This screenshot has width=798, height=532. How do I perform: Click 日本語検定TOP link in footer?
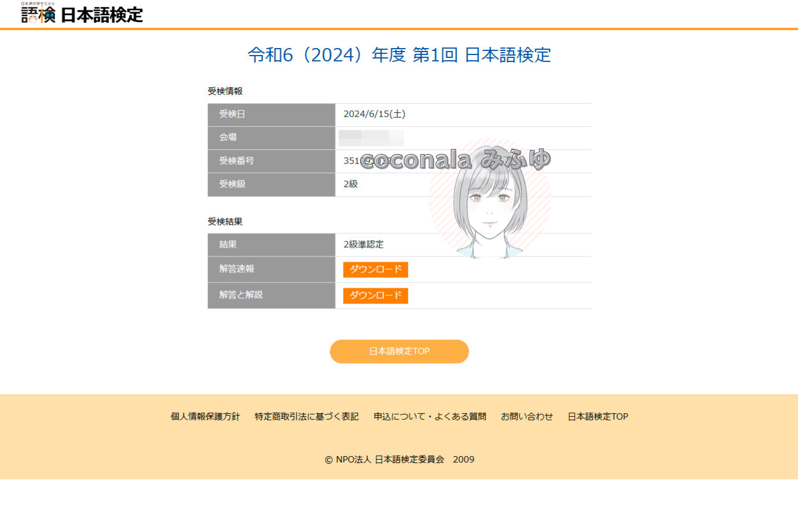[598, 417]
